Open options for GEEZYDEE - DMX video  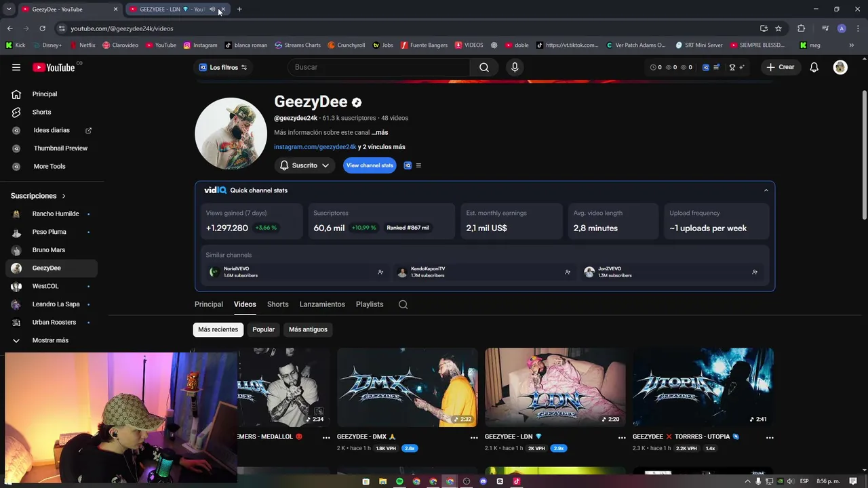coord(474,438)
